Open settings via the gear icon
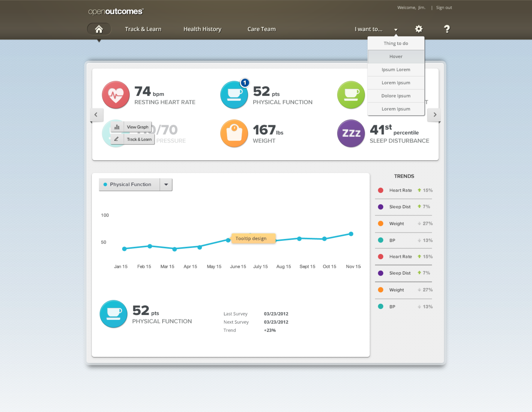The image size is (532, 412). (418, 29)
